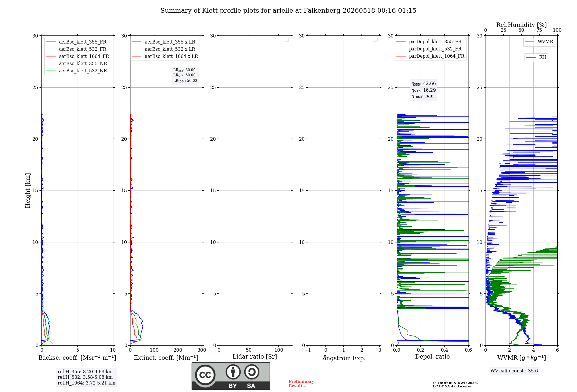Viewport: 577px width, 392px height.
Task: Click the LR355: 50.00 annotation
Action: pyautogui.click(x=184, y=70)
